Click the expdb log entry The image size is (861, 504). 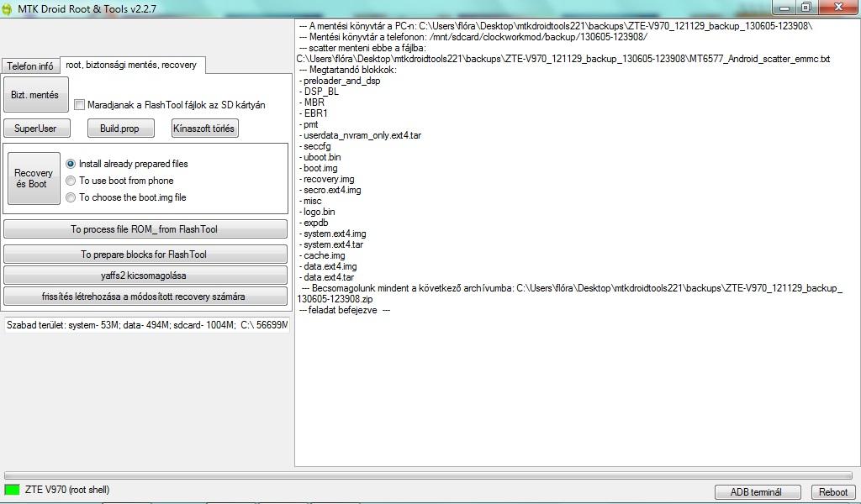click(x=314, y=223)
